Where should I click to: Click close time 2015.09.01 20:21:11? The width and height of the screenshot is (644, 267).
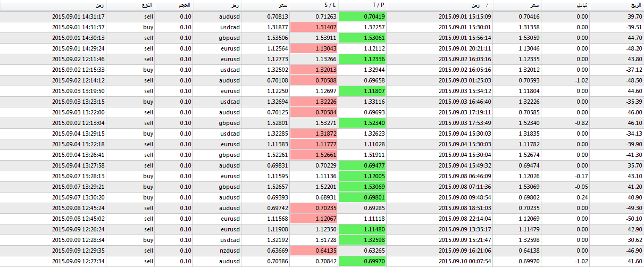click(465, 48)
